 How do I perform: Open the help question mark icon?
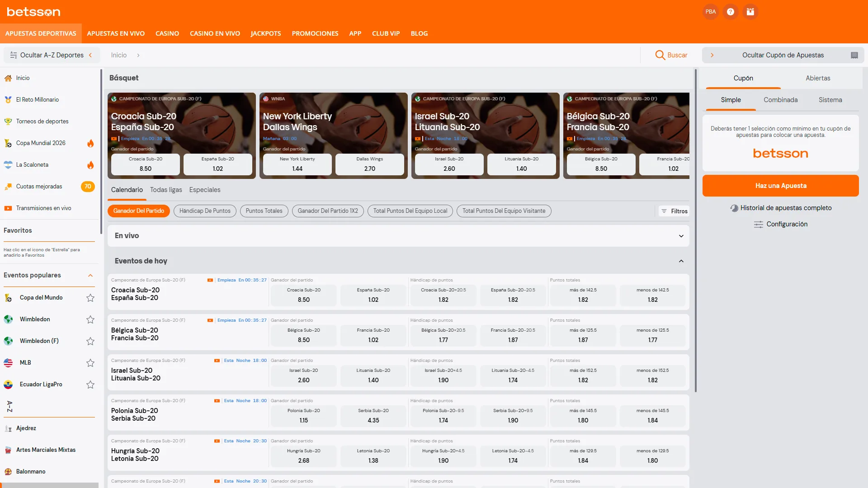click(x=731, y=12)
